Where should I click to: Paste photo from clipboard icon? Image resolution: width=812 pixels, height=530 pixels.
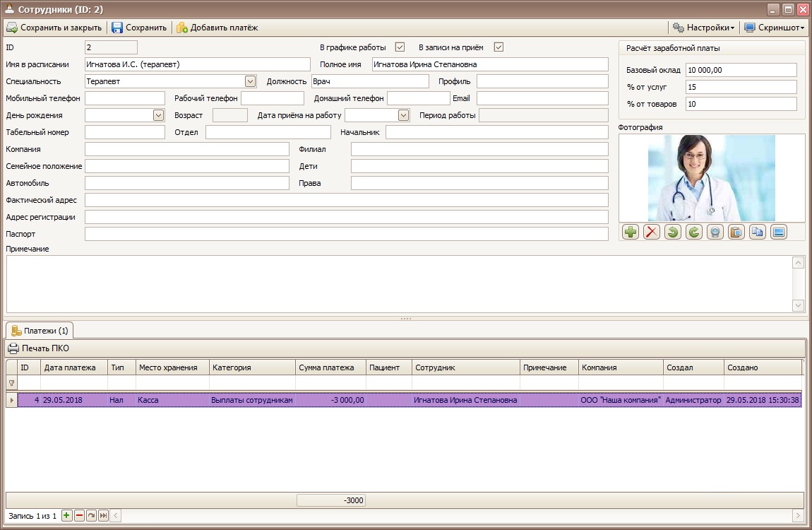tap(736, 232)
